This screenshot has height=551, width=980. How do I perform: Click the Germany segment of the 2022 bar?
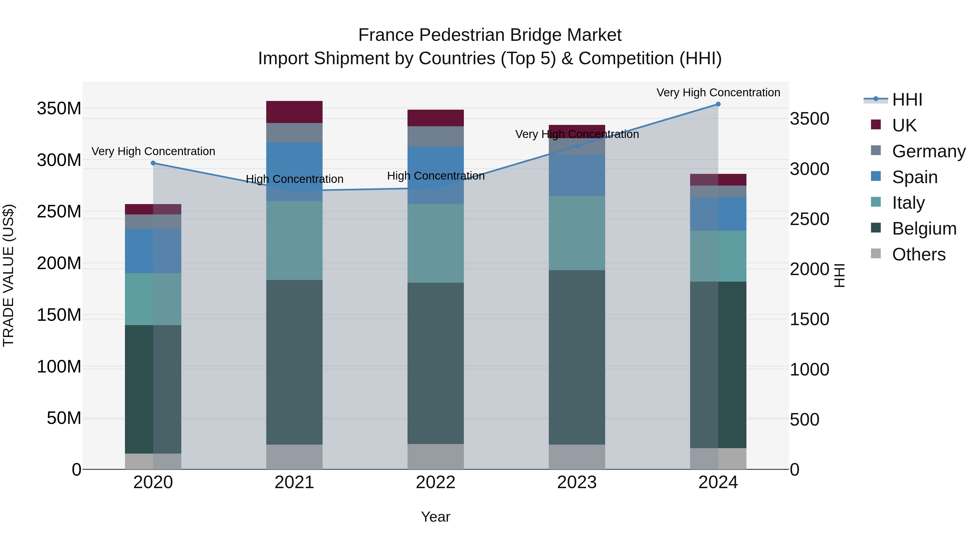tap(436, 137)
